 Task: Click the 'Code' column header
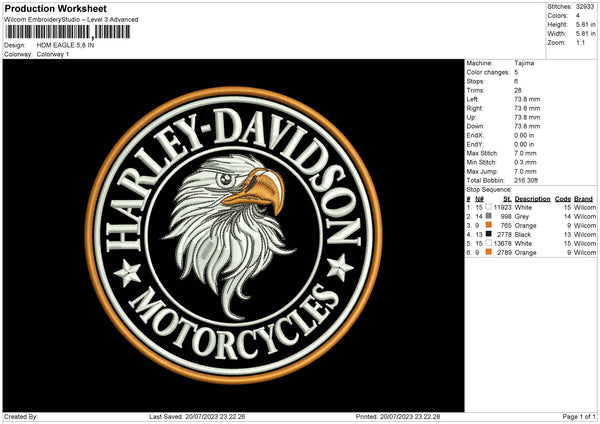563,199
